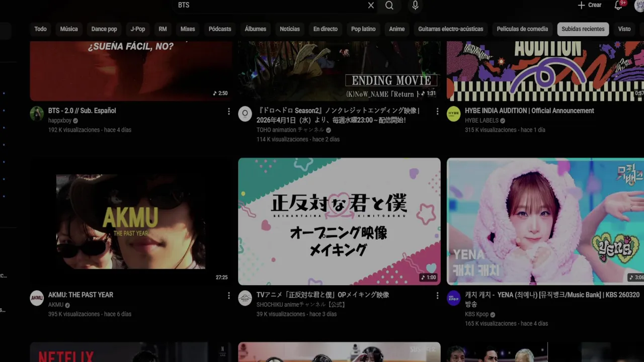This screenshot has width=644, height=362.
Task: Select the Música filter chip
Action: tap(69, 29)
